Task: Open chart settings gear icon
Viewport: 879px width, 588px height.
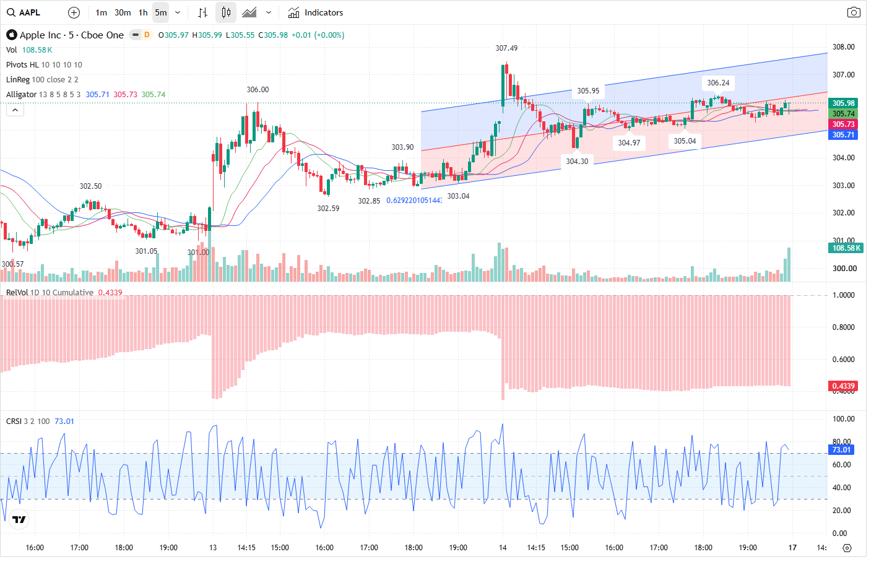Action: click(x=847, y=548)
